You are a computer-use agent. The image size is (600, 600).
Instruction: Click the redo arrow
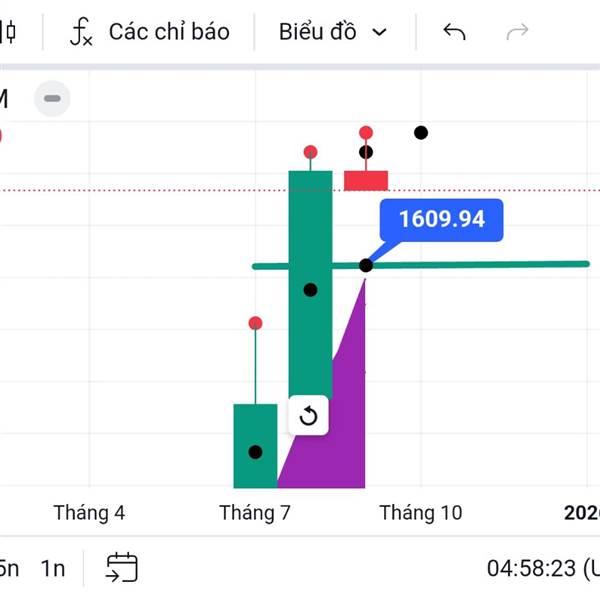click(517, 32)
